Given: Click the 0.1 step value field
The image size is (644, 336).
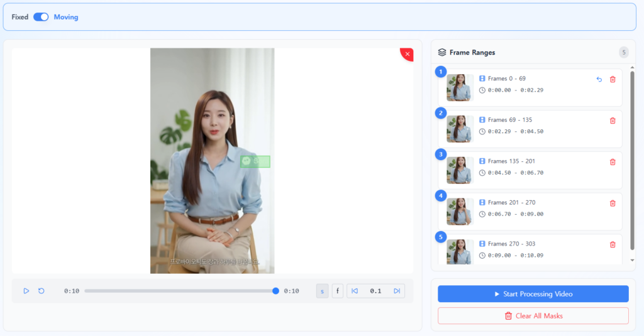Looking at the screenshot, I should (x=375, y=291).
